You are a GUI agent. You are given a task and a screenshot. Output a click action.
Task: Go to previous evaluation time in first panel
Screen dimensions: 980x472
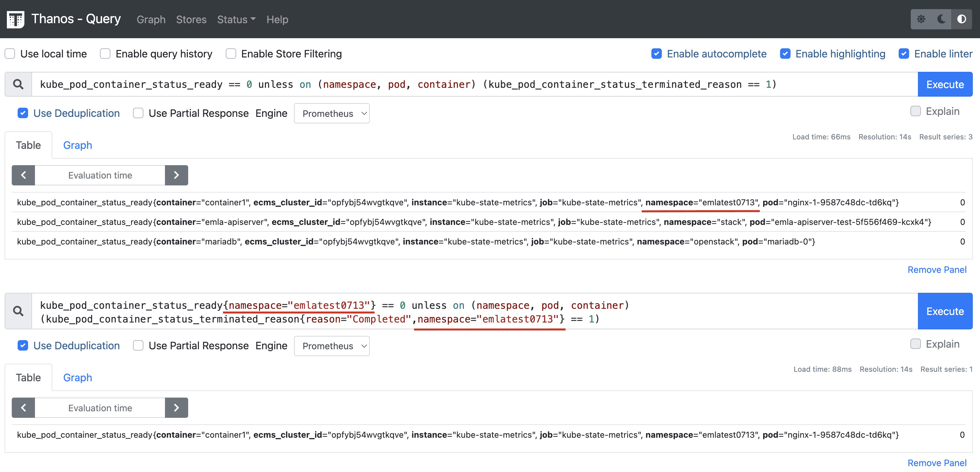point(24,175)
